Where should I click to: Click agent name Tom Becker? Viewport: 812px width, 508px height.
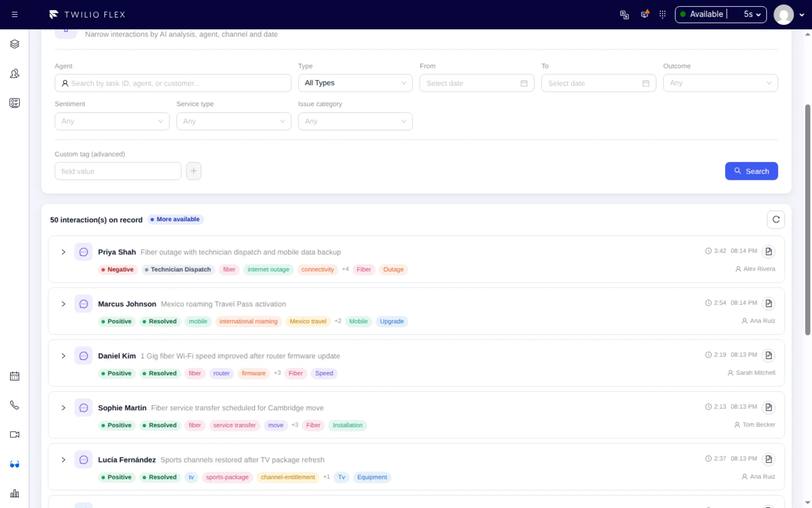[759, 425]
